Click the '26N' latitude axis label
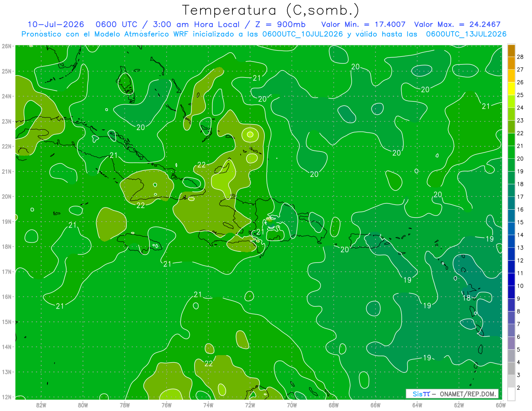Viewport: 532px width, 411px height. point(7,46)
